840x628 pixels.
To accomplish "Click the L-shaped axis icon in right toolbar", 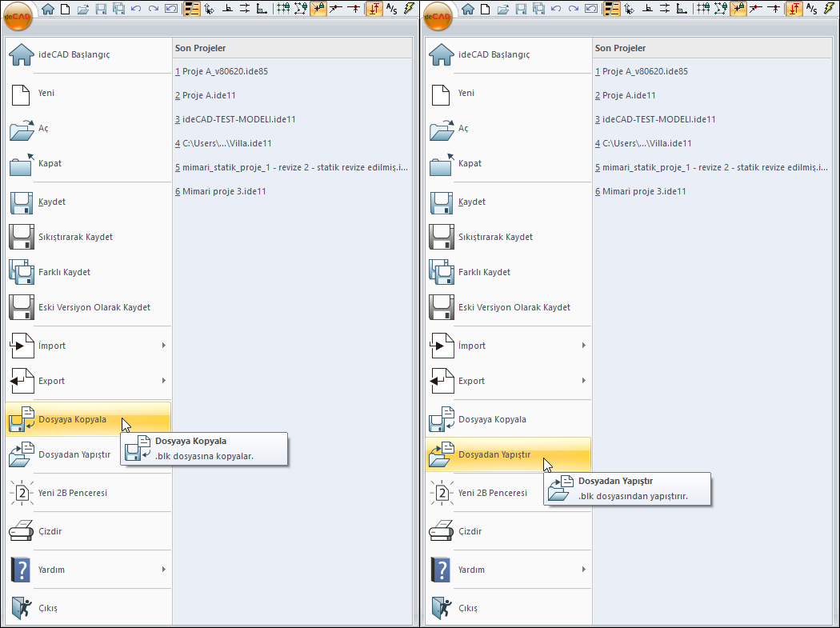I will pyautogui.click(x=682, y=9).
